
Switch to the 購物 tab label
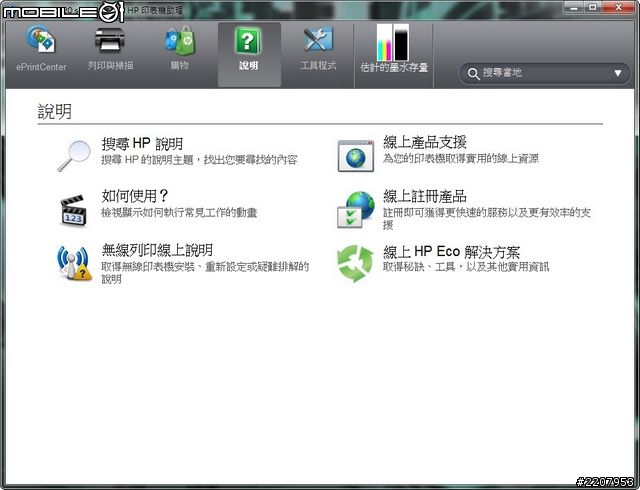pos(180,65)
